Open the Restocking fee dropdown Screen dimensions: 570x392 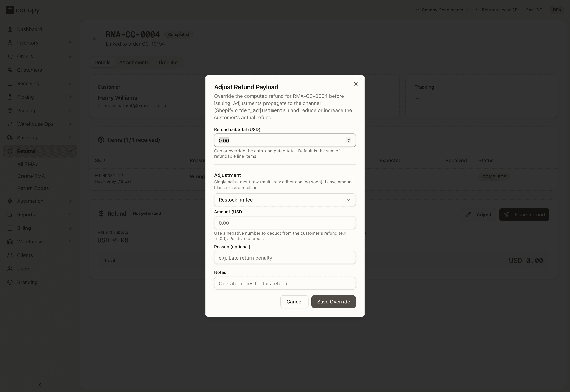(x=285, y=200)
